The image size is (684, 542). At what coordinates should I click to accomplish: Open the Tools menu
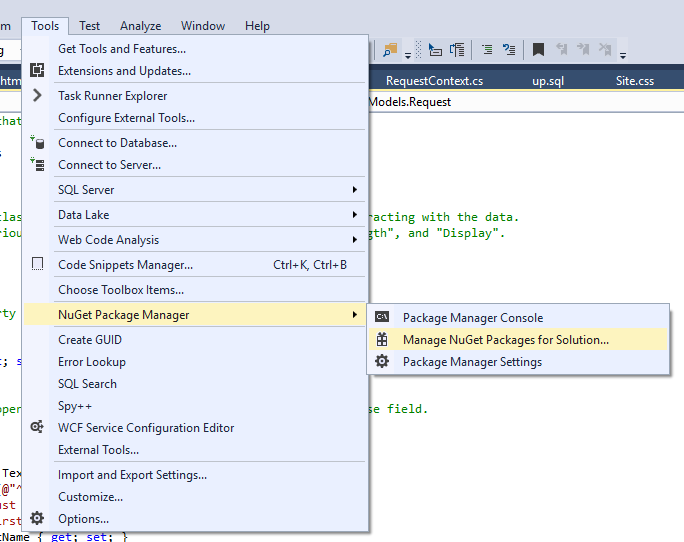[x=45, y=26]
